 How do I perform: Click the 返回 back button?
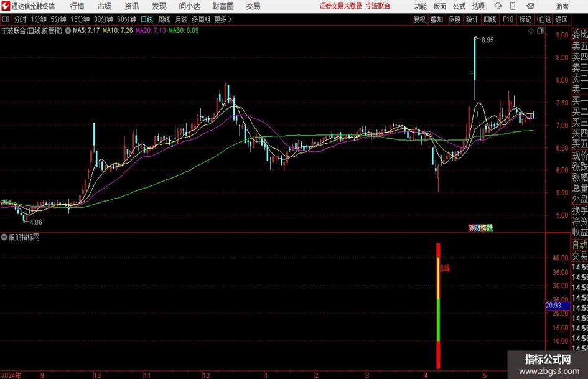pos(561,19)
